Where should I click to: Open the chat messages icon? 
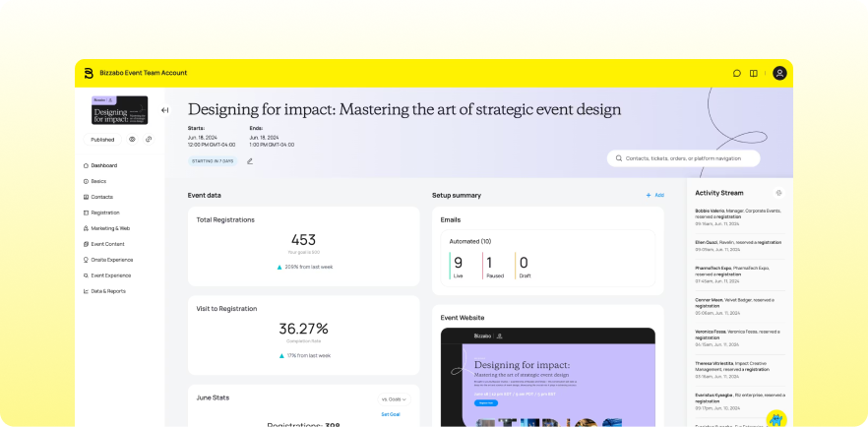pyautogui.click(x=737, y=73)
